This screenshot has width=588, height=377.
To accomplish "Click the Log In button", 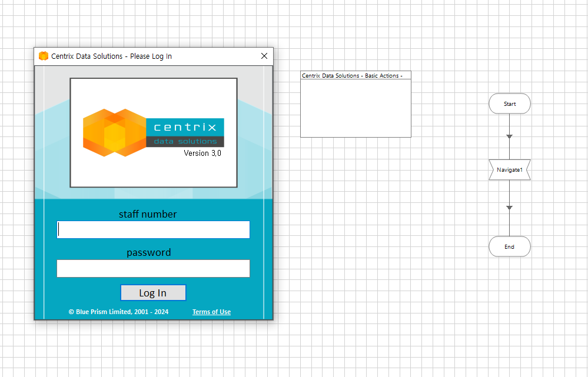I will 153,293.
